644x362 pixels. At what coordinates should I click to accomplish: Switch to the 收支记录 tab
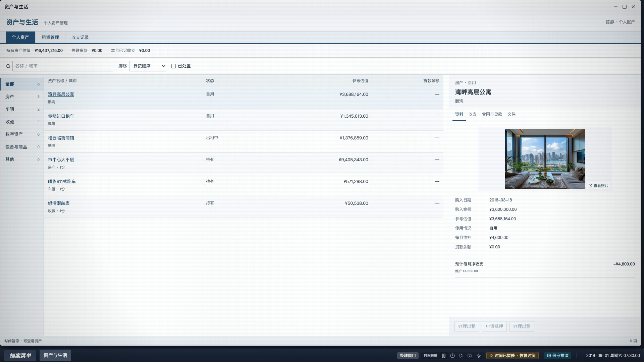click(x=80, y=37)
